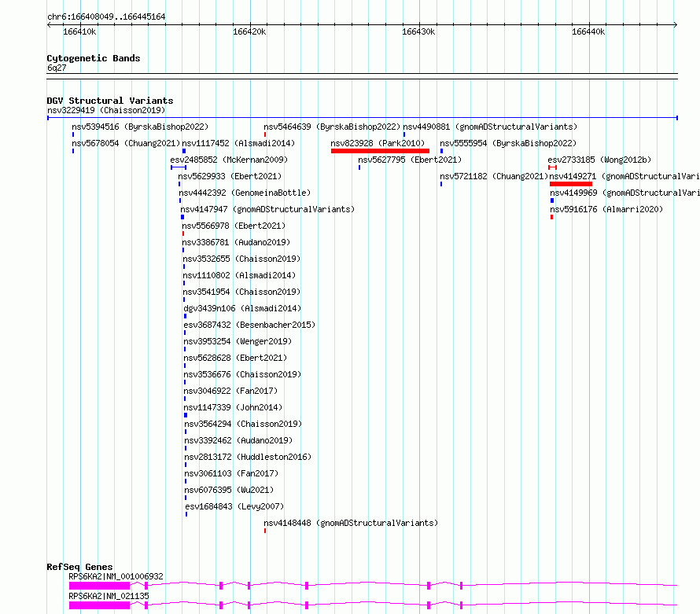This screenshot has height=614, width=700.
Task: Select nsv4147947 (gnomADStructuralVariants) label
Action: (267, 209)
